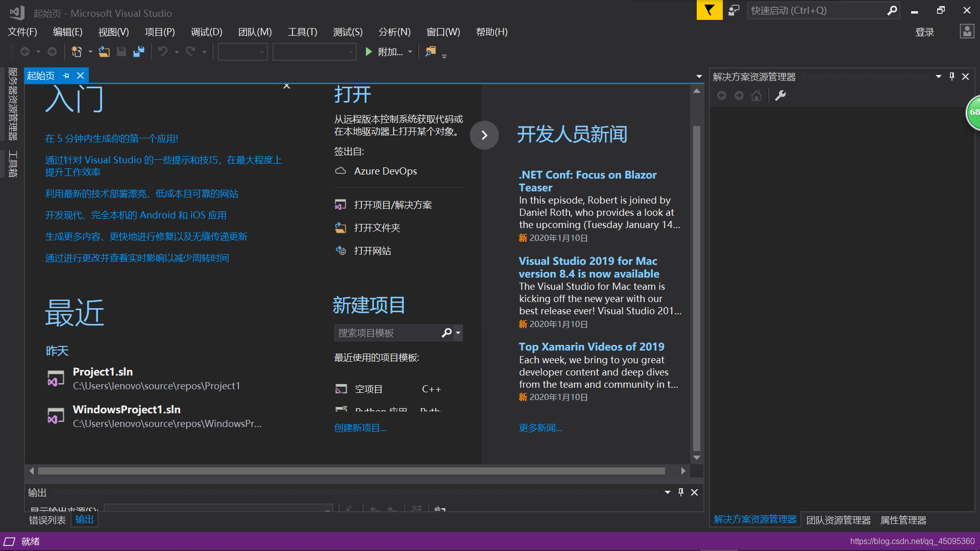Click the Redo toolbar icon

click(x=190, y=52)
